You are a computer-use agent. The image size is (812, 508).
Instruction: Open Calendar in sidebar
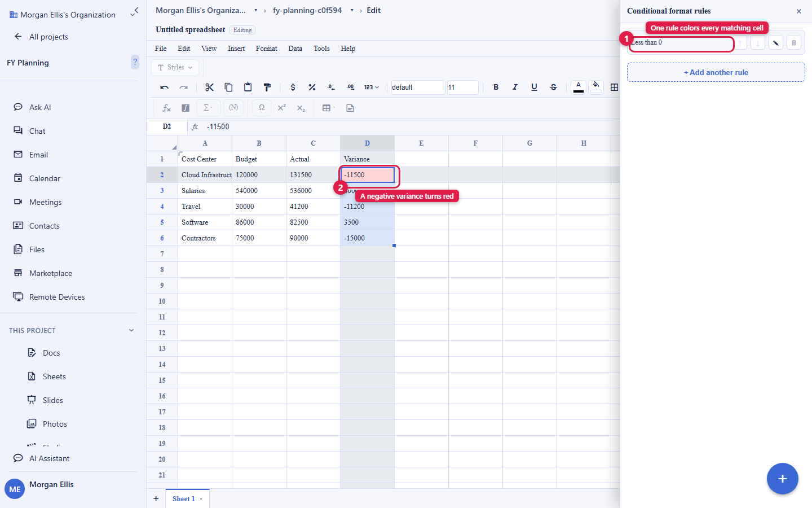(45, 178)
